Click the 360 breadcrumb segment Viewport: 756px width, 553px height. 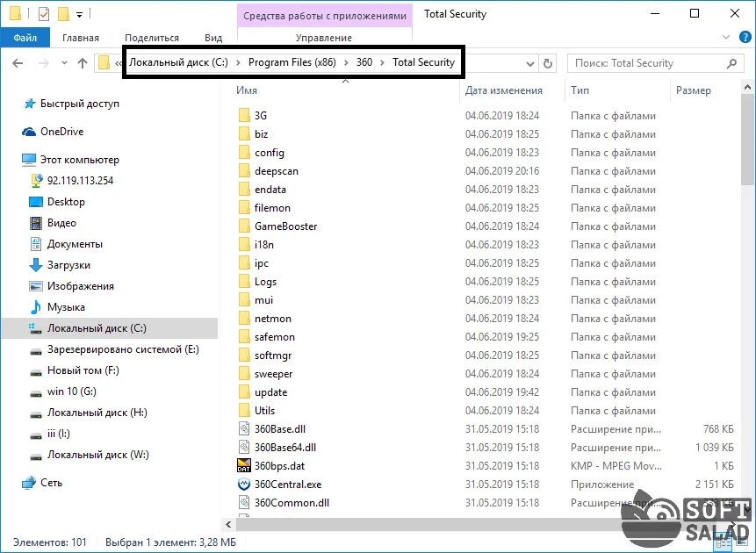pos(364,62)
